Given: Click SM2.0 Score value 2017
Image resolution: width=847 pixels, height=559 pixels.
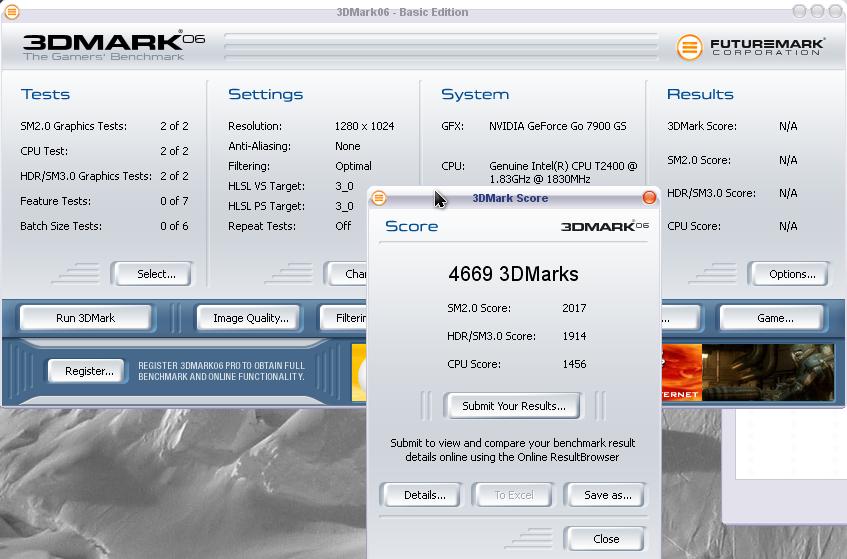Looking at the screenshot, I should tap(574, 308).
